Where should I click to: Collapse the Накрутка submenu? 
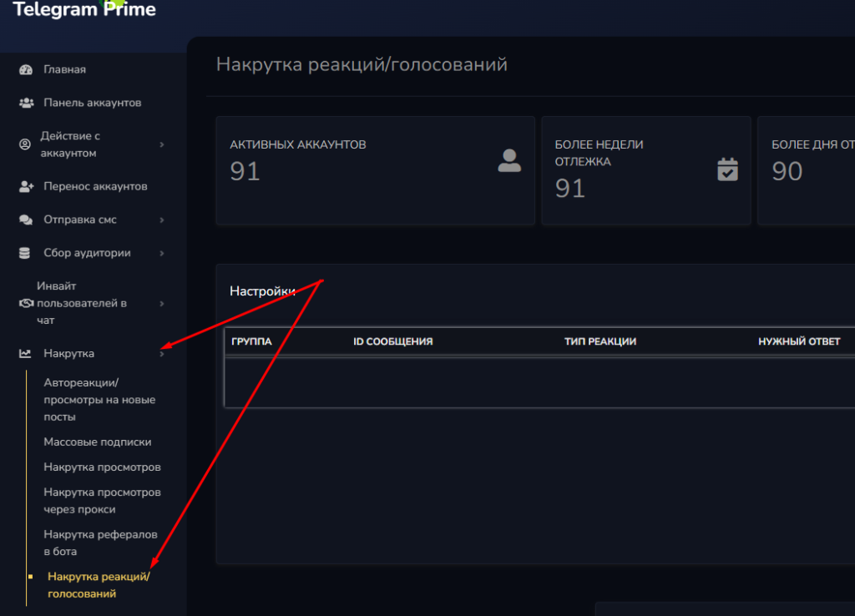pos(164,353)
